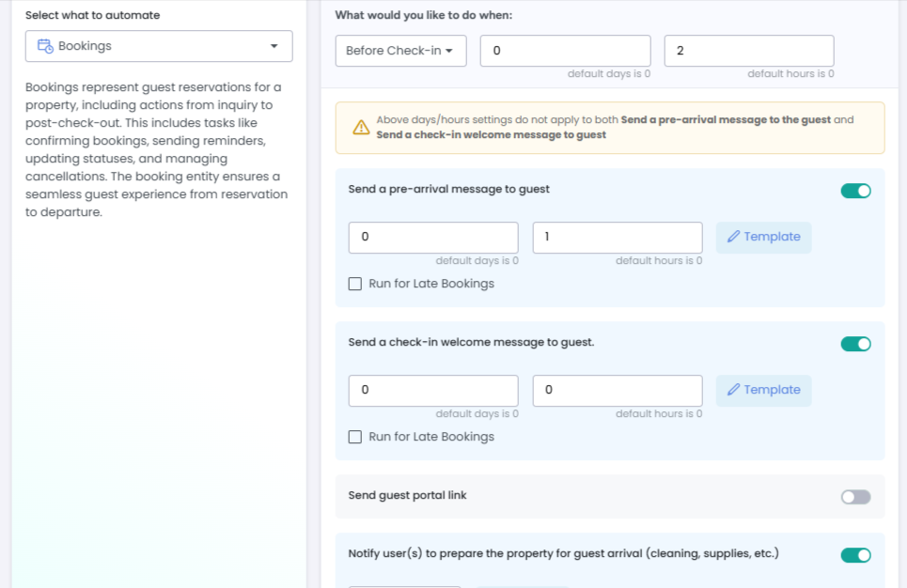Enable Send guest portal link toggle
The height and width of the screenshot is (588, 907).
(855, 497)
